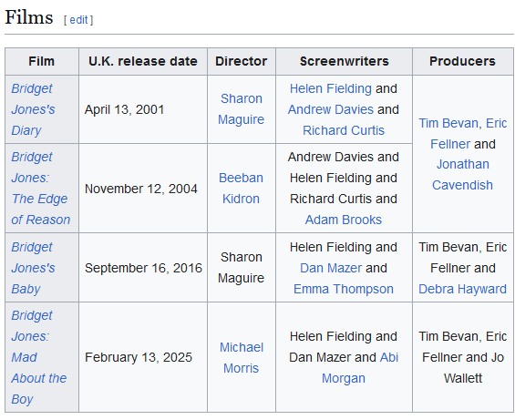
Task: Select unlinked Sharon Maguire in 2016 row
Action: pos(241,268)
